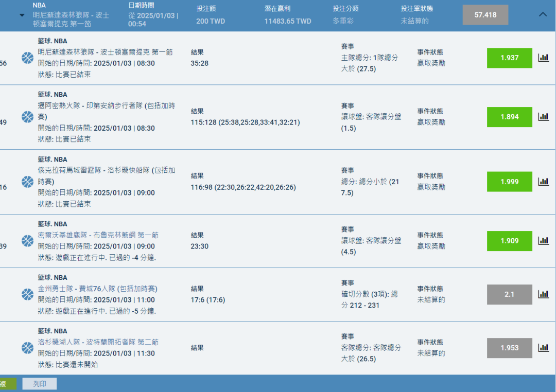Click 投注額 column header
The image size is (556, 392).
click(x=206, y=9)
